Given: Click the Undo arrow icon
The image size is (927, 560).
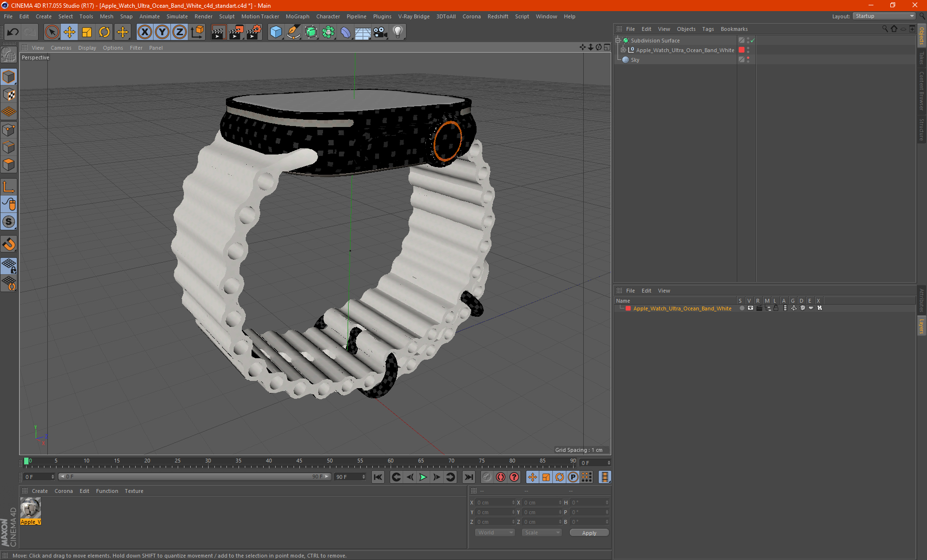Looking at the screenshot, I should point(13,32).
